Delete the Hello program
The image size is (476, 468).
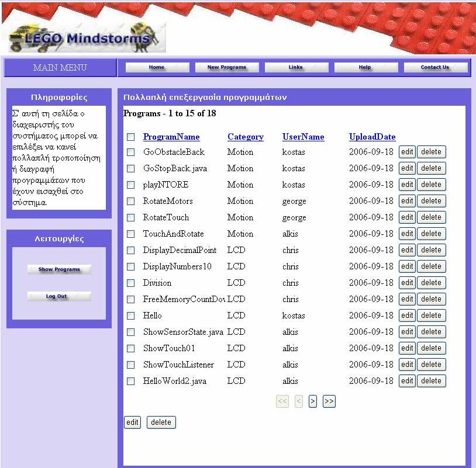pos(432,316)
